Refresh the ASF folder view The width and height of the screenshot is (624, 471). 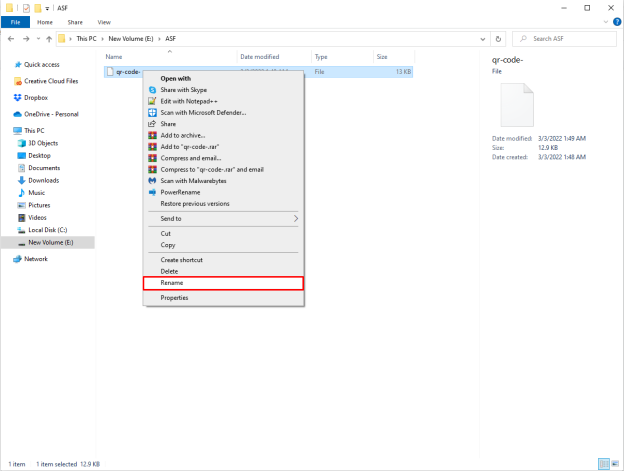[x=498, y=39]
